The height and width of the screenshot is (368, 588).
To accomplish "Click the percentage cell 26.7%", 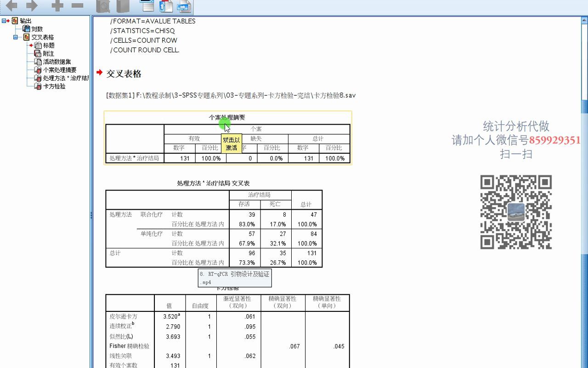I will 275,263.
